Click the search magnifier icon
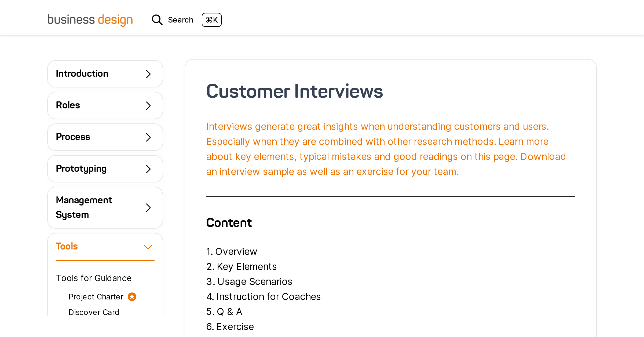Screen dimensions: 644x337 [157, 20]
